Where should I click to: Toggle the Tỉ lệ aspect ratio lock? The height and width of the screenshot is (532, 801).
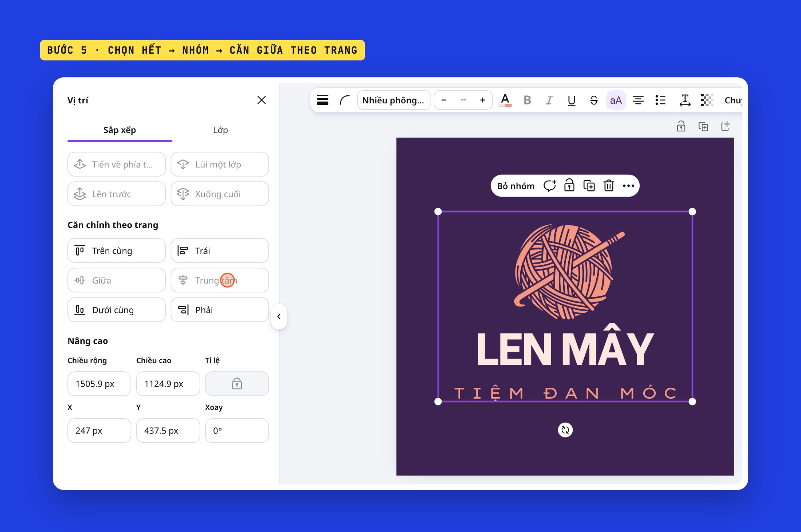pyautogui.click(x=237, y=384)
